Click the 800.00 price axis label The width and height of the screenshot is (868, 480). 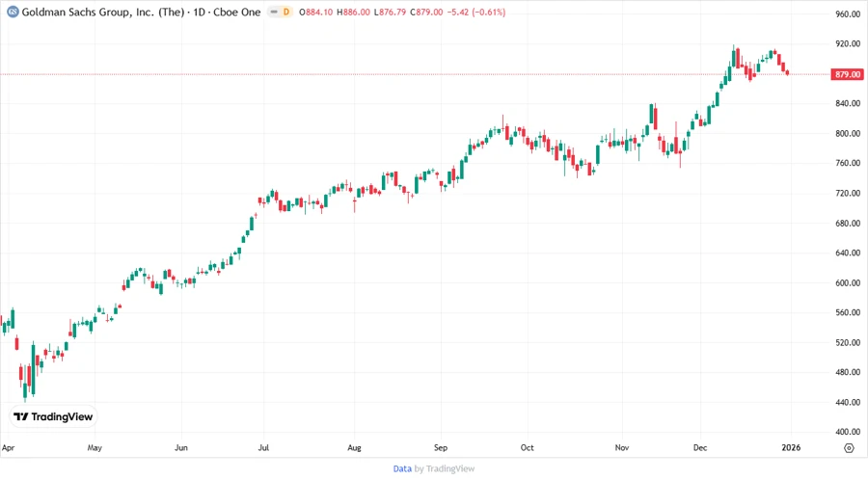point(848,133)
